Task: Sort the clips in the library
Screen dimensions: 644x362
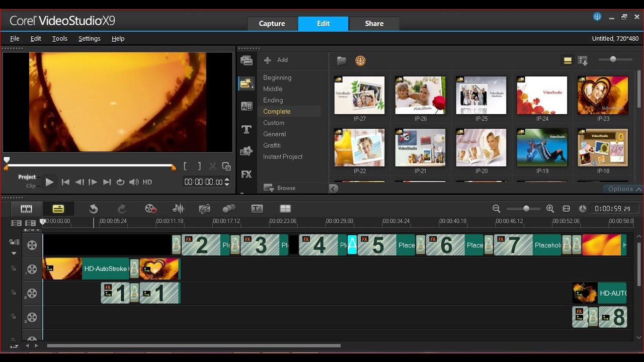Action: pyautogui.click(x=583, y=61)
